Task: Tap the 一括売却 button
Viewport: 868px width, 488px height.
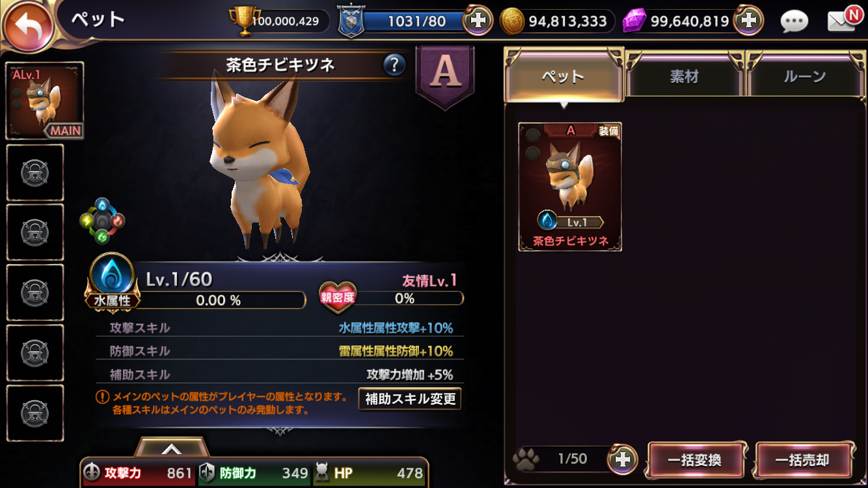Action: (x=803, y=460)
